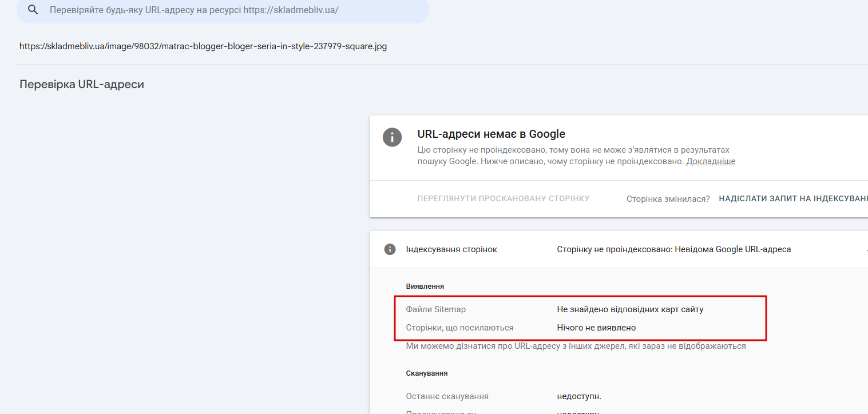Open the 'Докладніше' link
This screenshot has height=414, width=868.
[711, 161]
